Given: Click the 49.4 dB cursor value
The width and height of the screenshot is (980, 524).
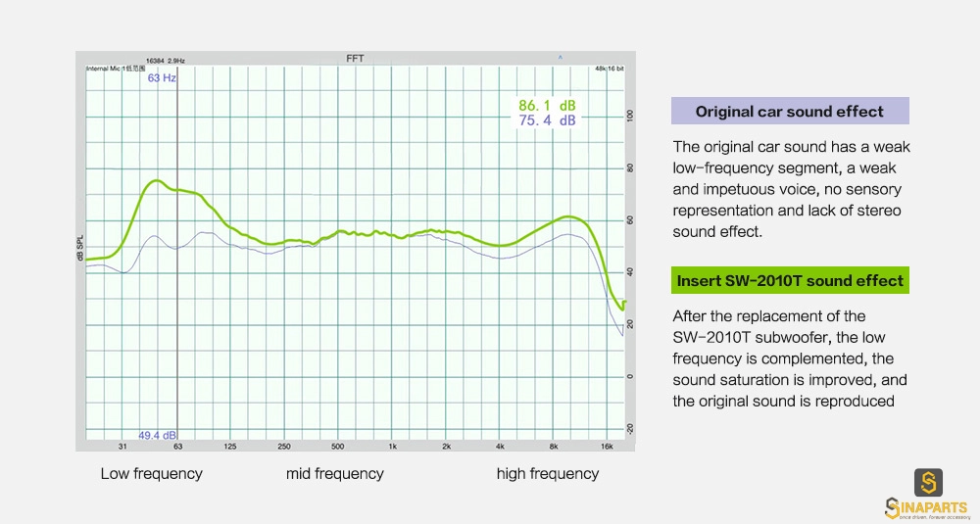Looking at the screenshot, I should click(x=157, y=435).
